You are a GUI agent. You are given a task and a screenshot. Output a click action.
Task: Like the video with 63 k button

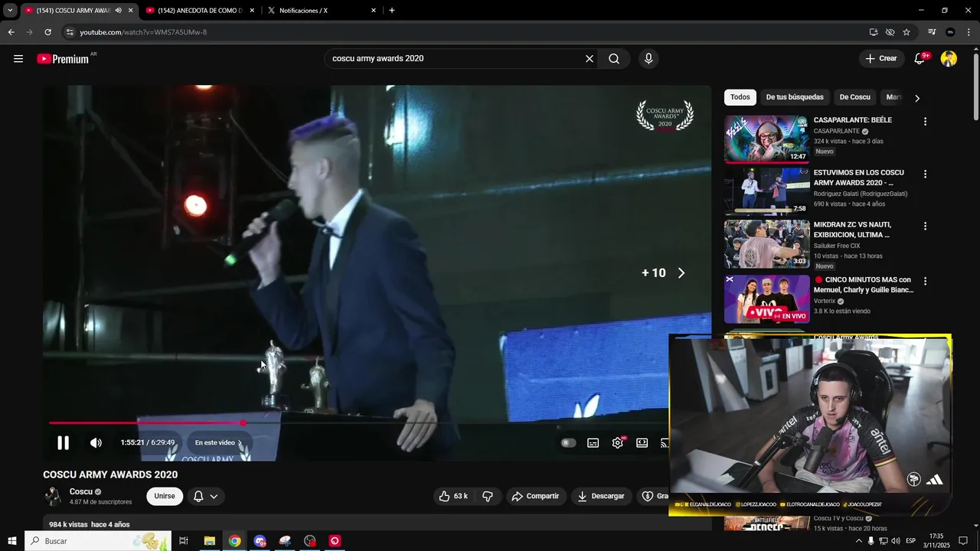[x=453, y=496]
